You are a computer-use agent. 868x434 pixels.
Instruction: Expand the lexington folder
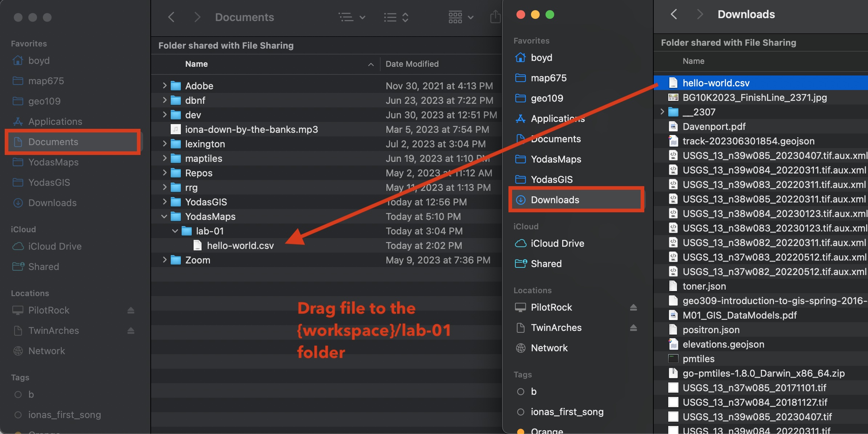pyautogui.click(x=165, y=144)
